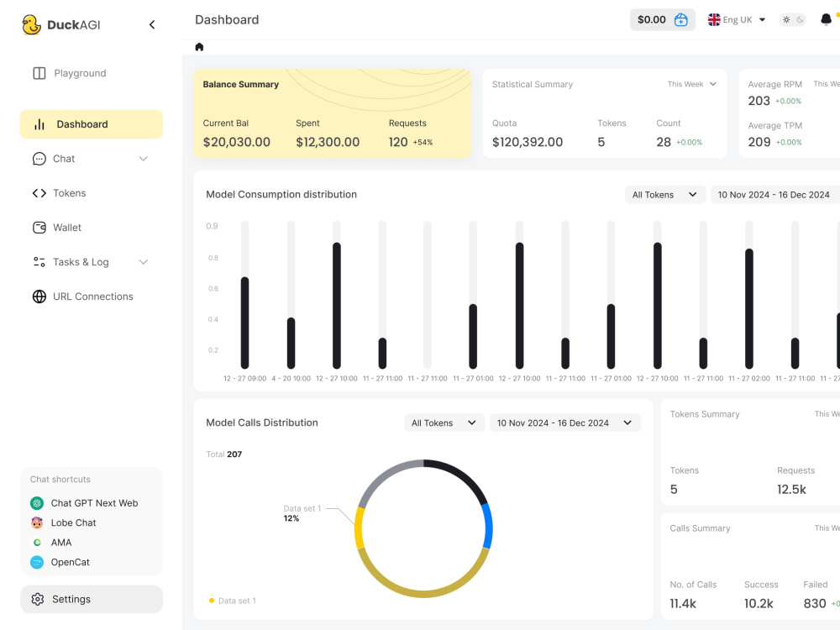Click the URL Connections globe icon
840x630 pixels.
tap(39, 297)
